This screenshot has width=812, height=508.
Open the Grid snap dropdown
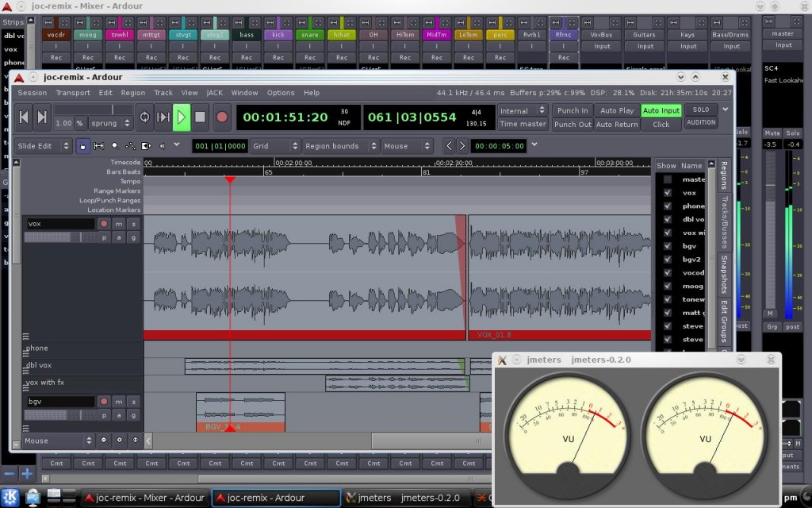[274, 145]
